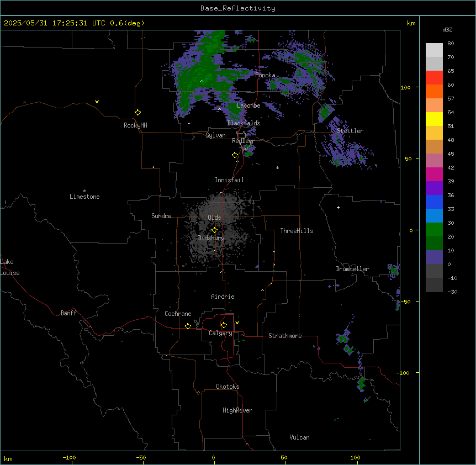Select the RockyMH label
The image size is (476, 465).
(x=135, y=125)
